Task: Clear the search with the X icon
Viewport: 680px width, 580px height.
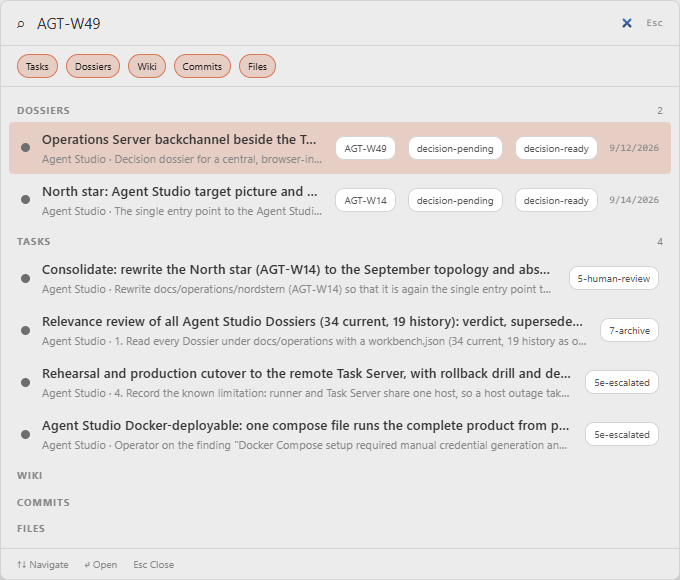Action: pyautogui.click(x=627, y=23)
